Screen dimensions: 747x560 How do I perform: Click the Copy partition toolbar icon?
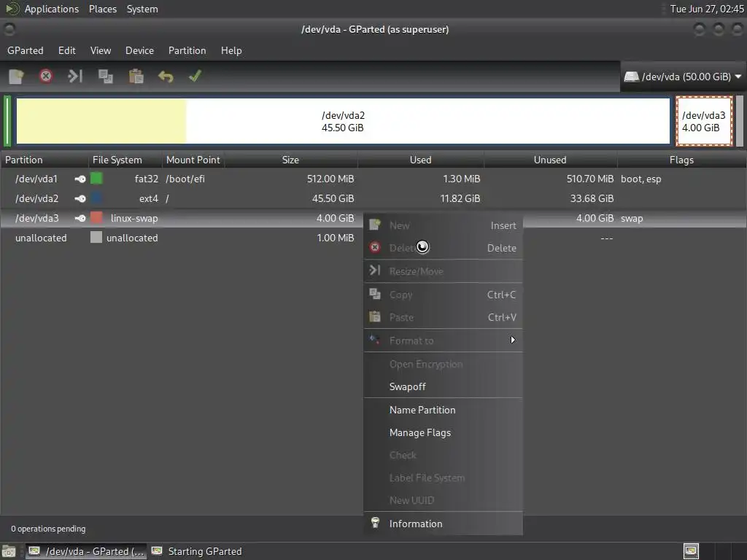coord(105,76)
